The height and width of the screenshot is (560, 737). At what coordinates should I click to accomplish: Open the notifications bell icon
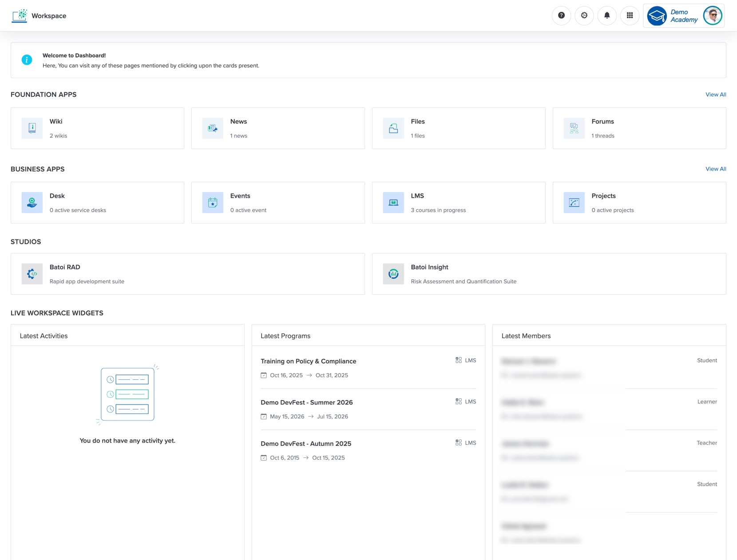[x=607, y=16]
